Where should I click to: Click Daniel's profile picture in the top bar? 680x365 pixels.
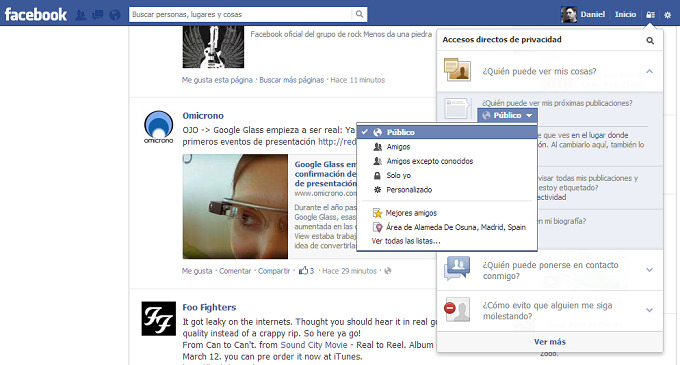569,15
